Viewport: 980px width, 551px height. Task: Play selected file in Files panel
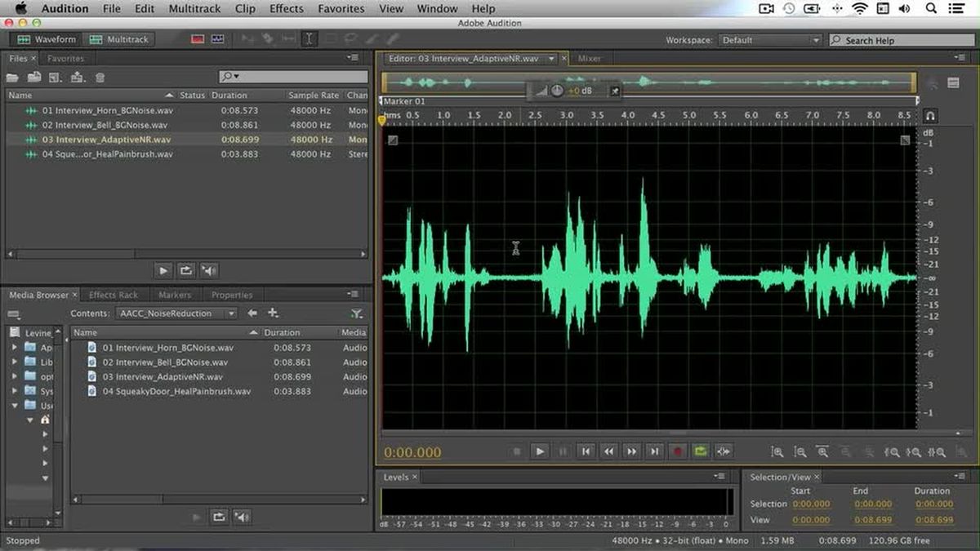coord(163,270)
